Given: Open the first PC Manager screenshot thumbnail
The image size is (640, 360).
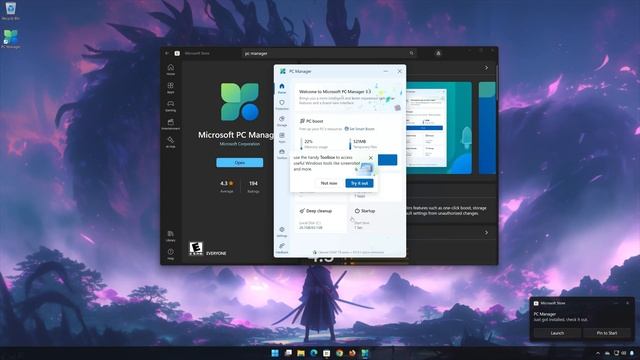Looking at the screenshot, I should pyautogui.click(x=439, y=128).
